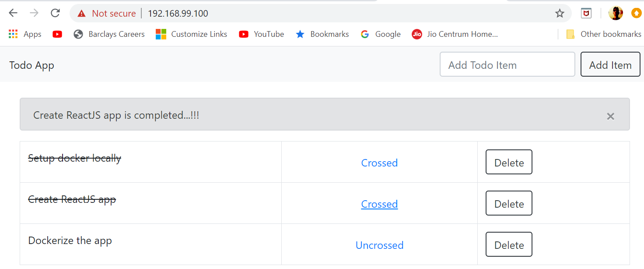Bookmark this page with the star icon
Viewport: 644px width, 269px height.
560,14
